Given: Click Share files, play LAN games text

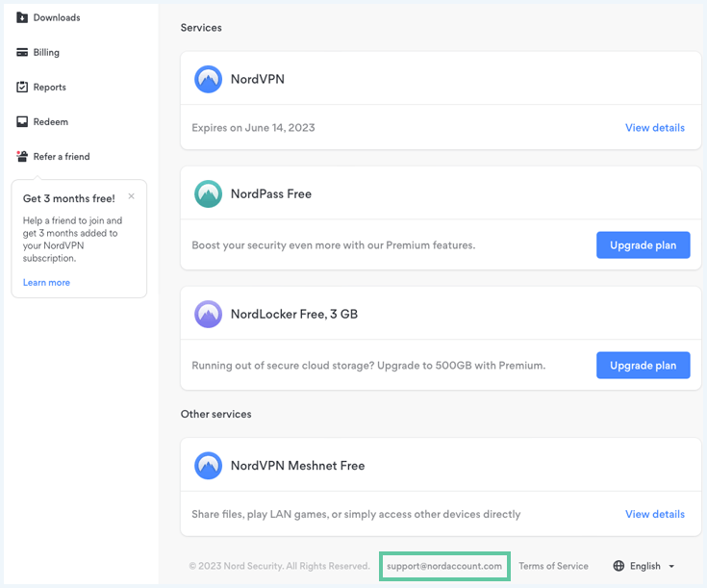Looking at the screenshot, I should pos(356,514).
